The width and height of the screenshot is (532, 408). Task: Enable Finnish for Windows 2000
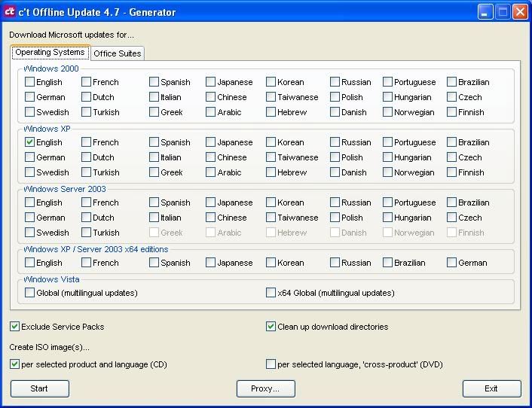451,112
